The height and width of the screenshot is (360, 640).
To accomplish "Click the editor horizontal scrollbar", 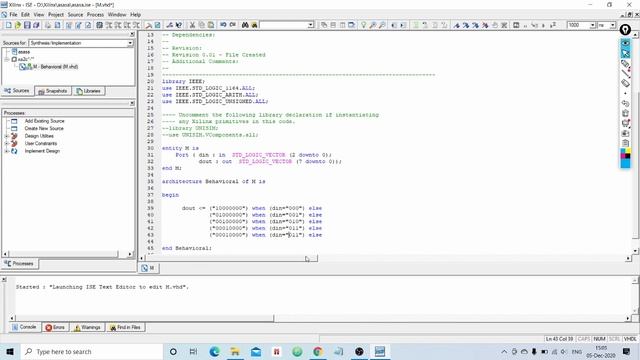I will point(231,258).
